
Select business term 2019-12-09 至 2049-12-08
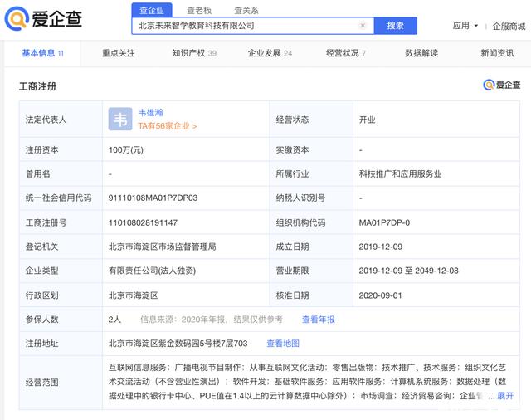409,271
